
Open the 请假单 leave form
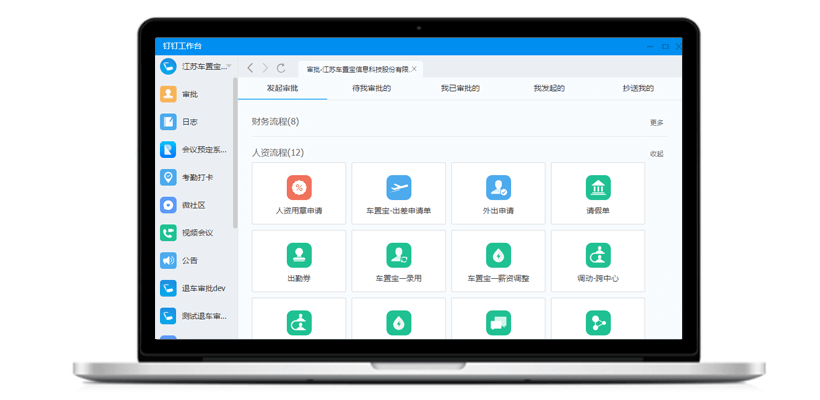coord(598,193)
